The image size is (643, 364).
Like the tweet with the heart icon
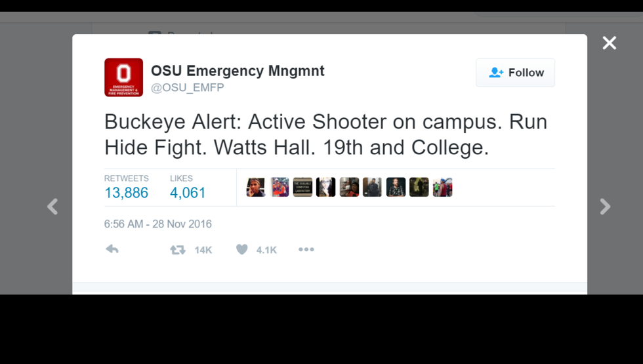(x=242, y=249)
